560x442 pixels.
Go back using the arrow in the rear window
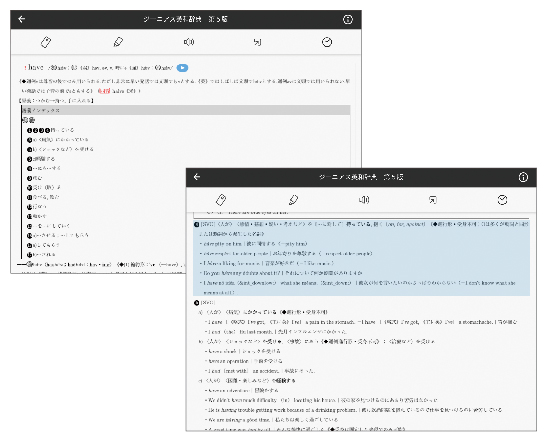click(x=21, y=19)
